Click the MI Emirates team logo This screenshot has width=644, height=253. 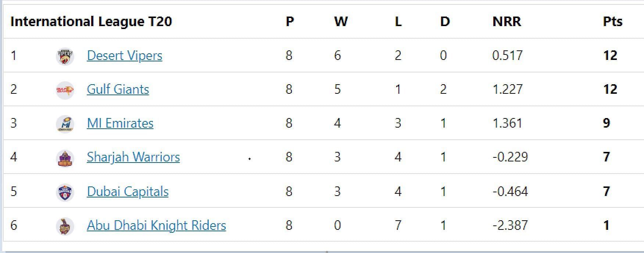[x=65, y=124]
